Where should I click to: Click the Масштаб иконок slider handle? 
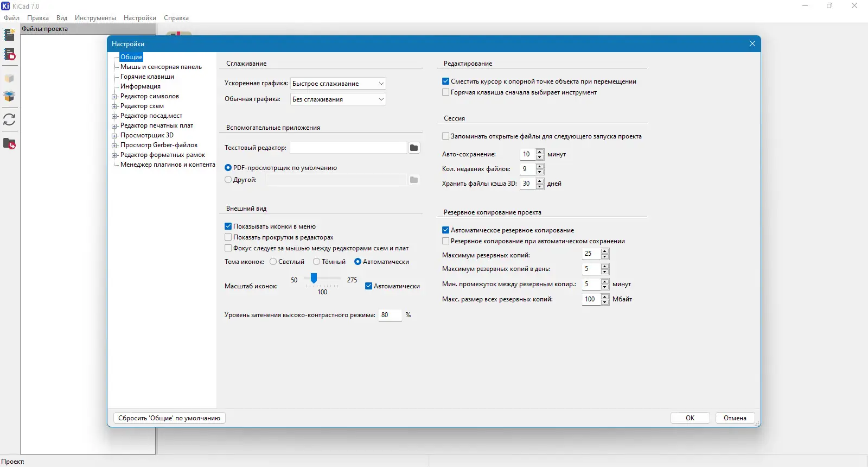[314, 278]
